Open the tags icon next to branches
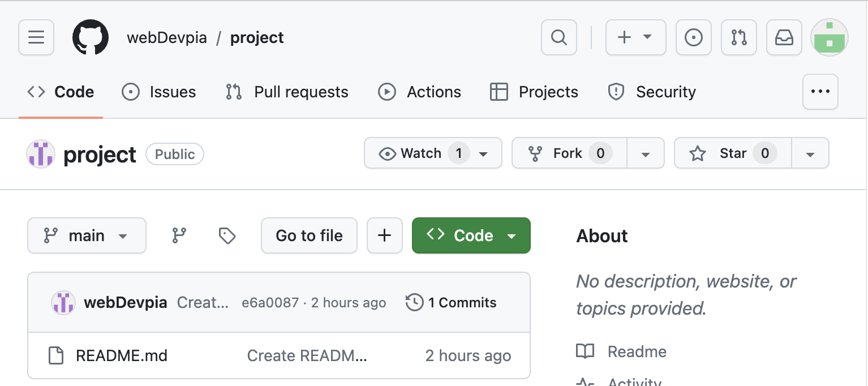This screenshot has width=868, height=386. click(226, 235)
